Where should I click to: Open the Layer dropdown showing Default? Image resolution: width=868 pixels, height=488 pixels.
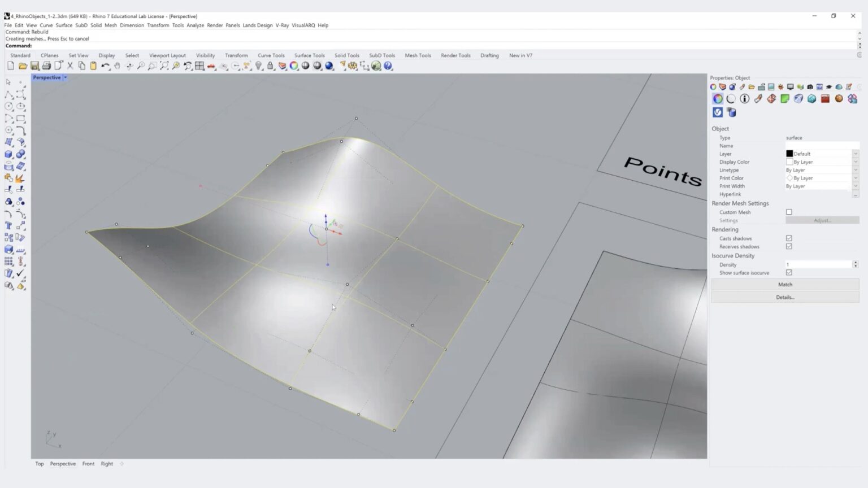856,154
